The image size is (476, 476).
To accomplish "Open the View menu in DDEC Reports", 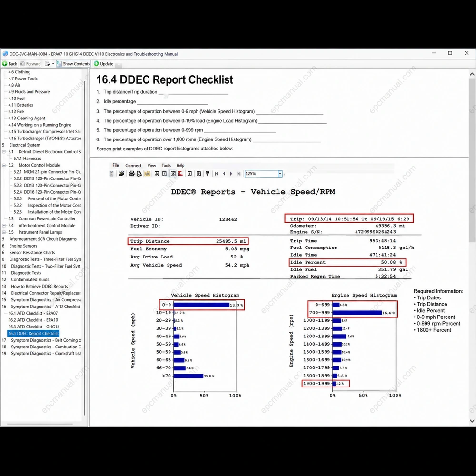I will tap(151, 166).
